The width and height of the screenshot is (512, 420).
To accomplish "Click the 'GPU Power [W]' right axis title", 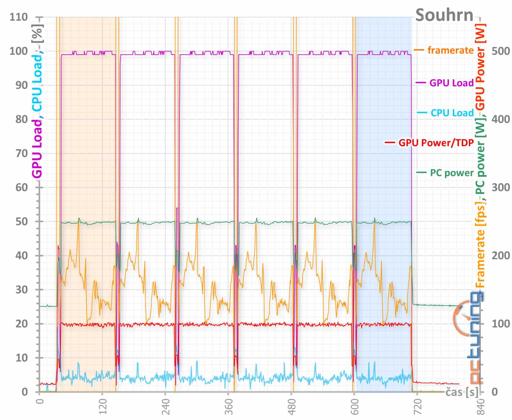I will [x=480, y=67].
